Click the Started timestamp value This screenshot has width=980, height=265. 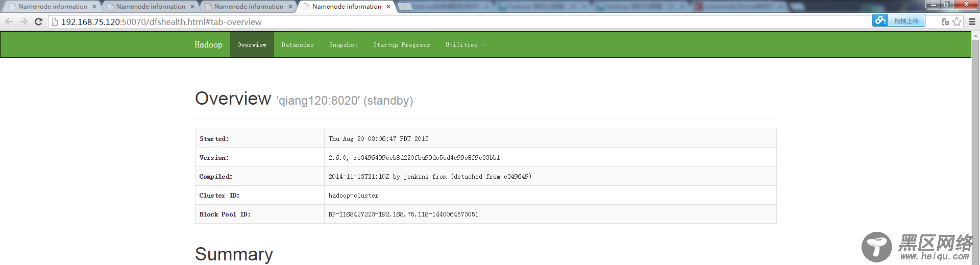click(x=379, y=139)
